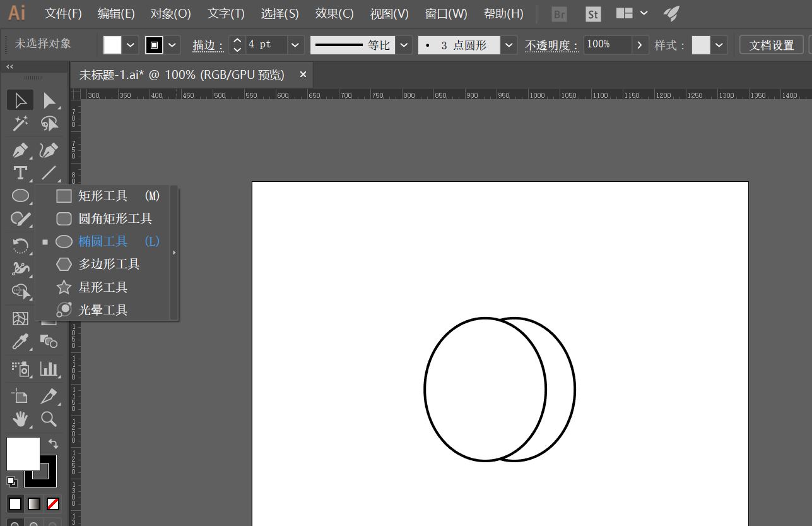Set color to None with the slashed swatch
This screenshot has height=526, width=812.
coord(52,503)
